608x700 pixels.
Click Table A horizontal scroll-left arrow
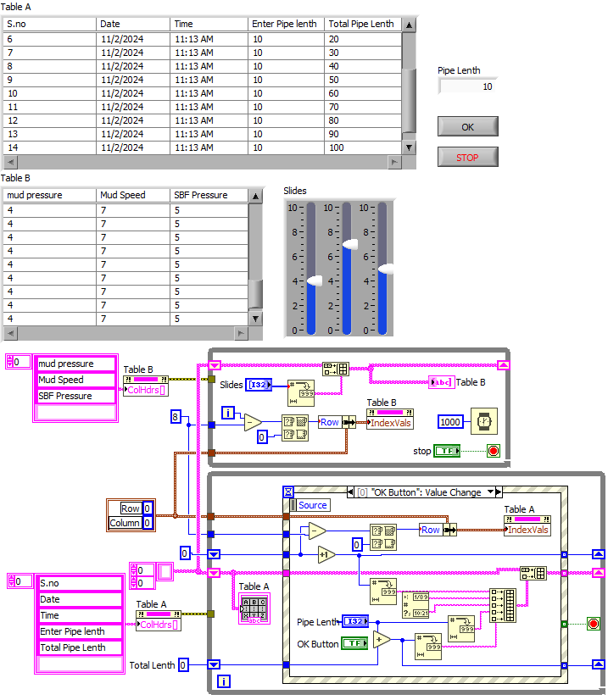click(x=10, y=162)
